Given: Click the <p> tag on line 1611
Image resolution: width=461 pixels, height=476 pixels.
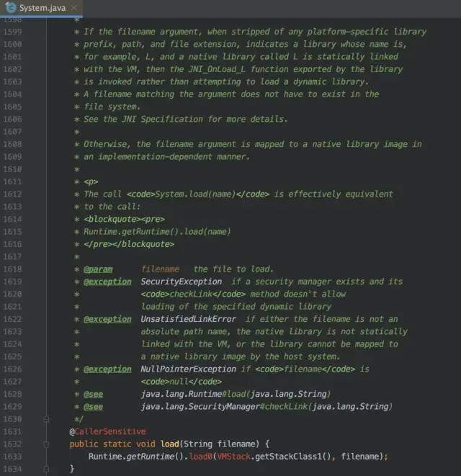Looking at the screenshot, I should tap(91, 182).
